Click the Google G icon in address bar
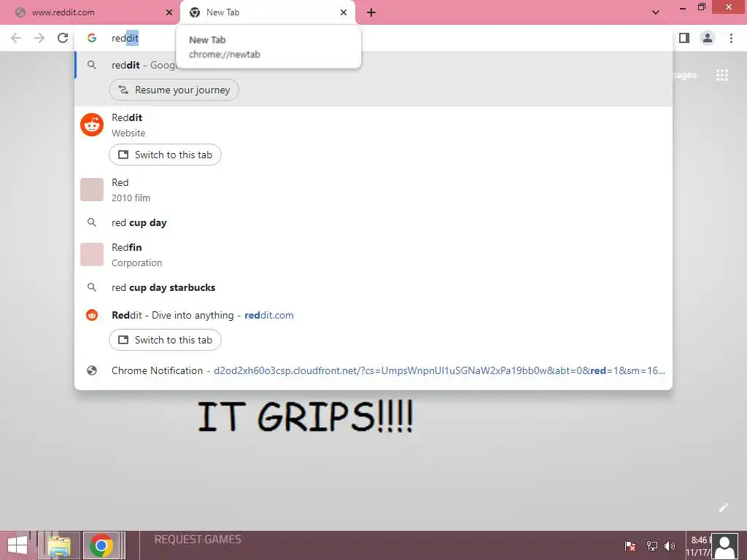 92,38
